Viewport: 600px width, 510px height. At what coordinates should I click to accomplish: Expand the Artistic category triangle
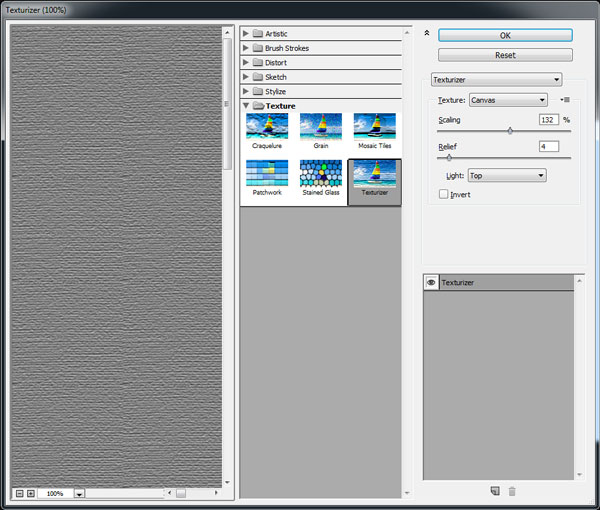pos(246,34)
